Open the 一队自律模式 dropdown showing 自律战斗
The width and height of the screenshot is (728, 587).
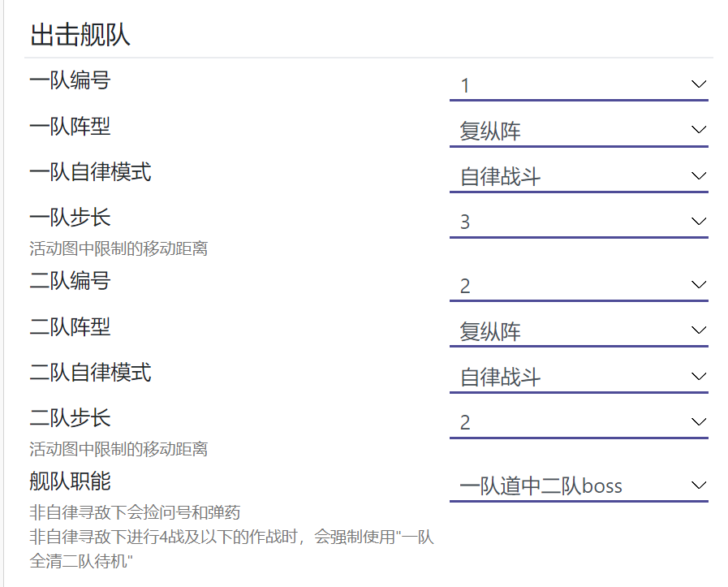(x=579, y=177)
